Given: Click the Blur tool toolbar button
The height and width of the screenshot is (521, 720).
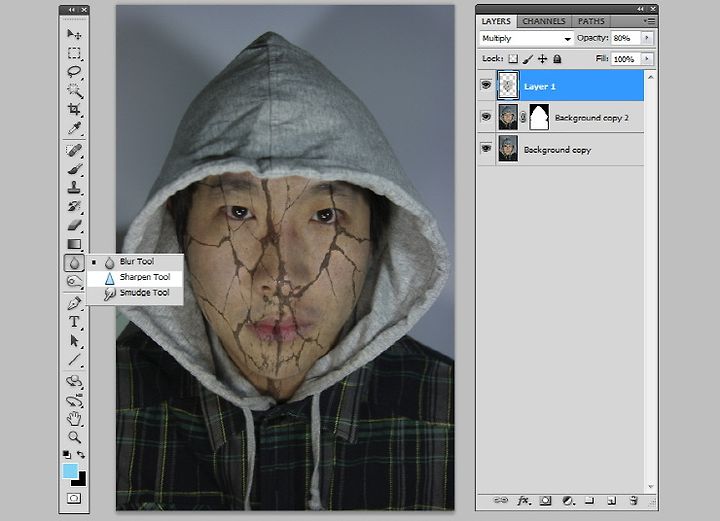Looking at the screenshot, I should click(74, 263).
